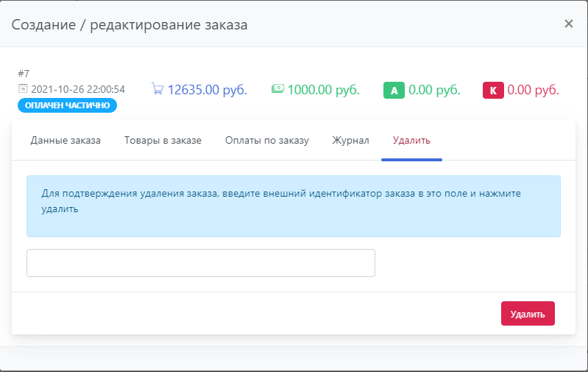Click the green money banknote icon
This screenshot has height=372, width=588.
277,89
